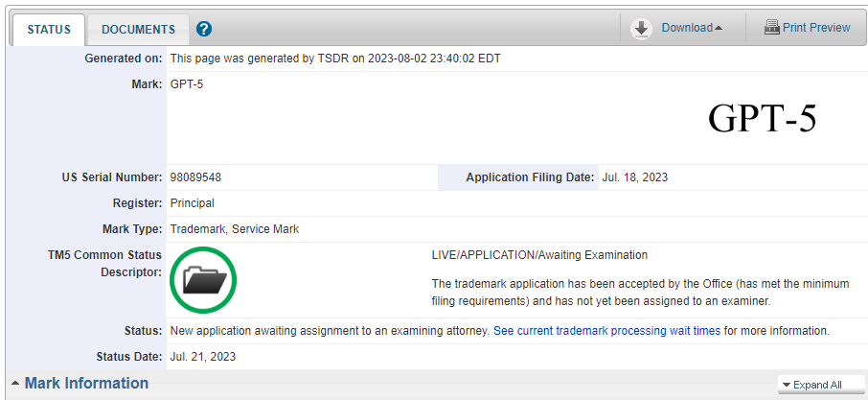
Task: Click the Status Date value Jul. 21, 2023
Action: [x=202, y=357]
